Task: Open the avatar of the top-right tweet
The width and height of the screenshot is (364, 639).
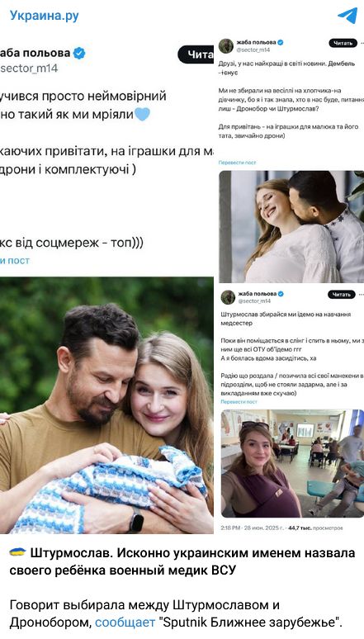Action: click(x=226, y=45)
